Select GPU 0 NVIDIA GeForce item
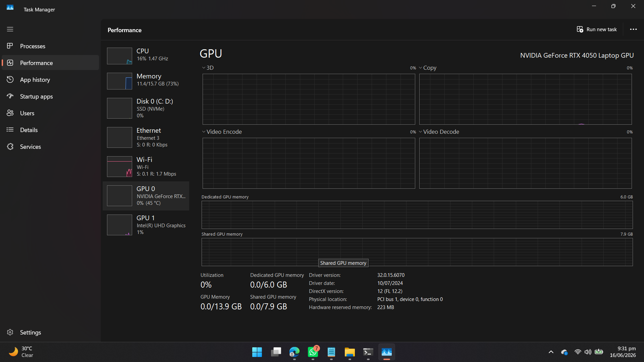Viewport: 644px width, 362px height. tap(146, 196)
